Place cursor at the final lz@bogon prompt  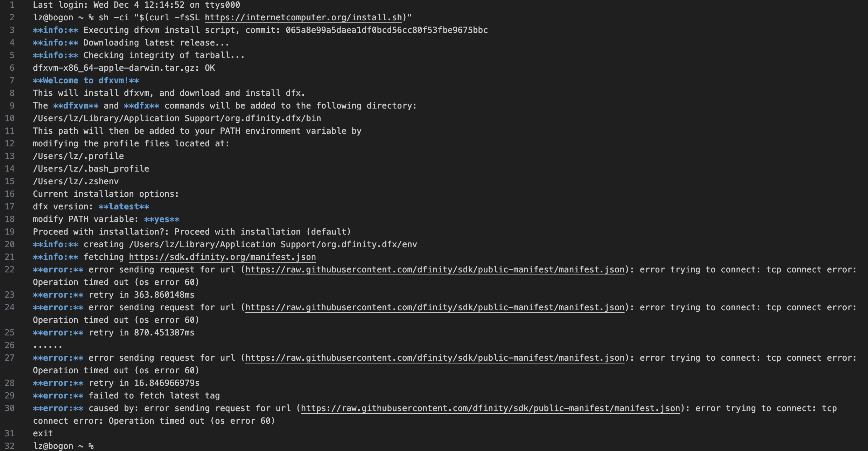click(63, 446)
